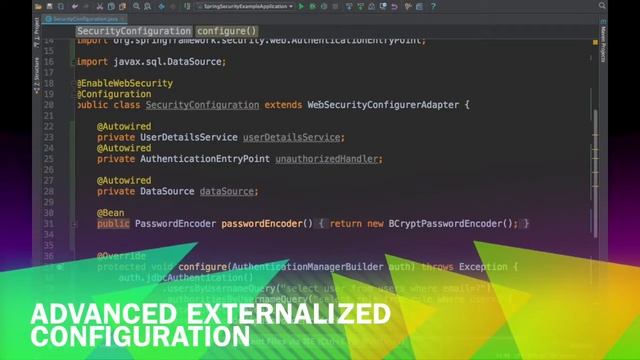Open Search Everywhere magnifier at top right
The height and width of the screenshot is (360, 640).
602,5
